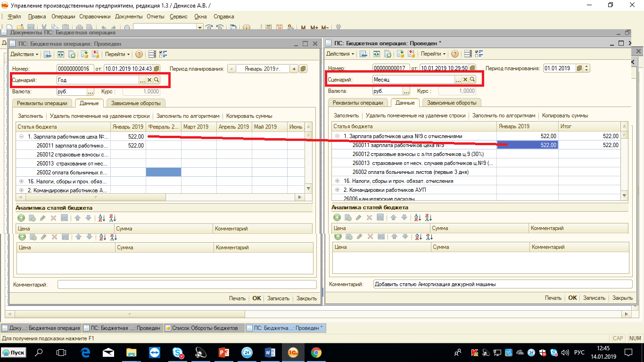Click green add-row icon in right Аналитика panel
This screenshot has height=362, width=644.
pos(337,217)
